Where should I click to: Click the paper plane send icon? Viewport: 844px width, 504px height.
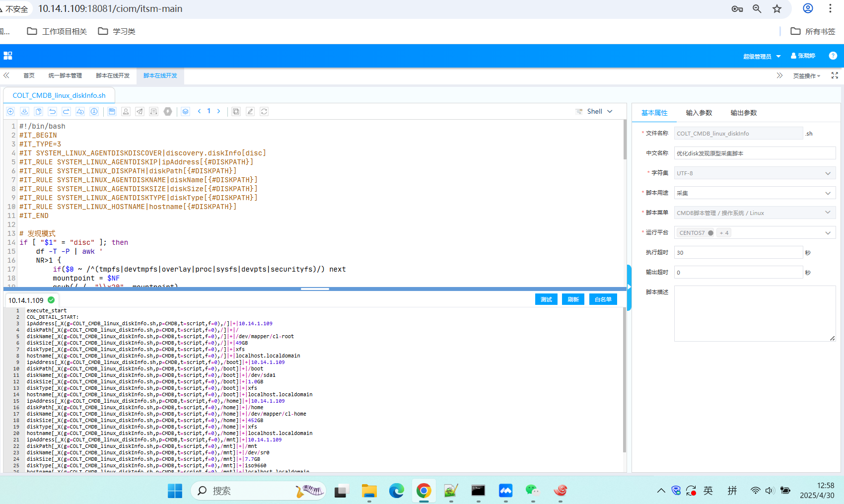click(140, 111)
